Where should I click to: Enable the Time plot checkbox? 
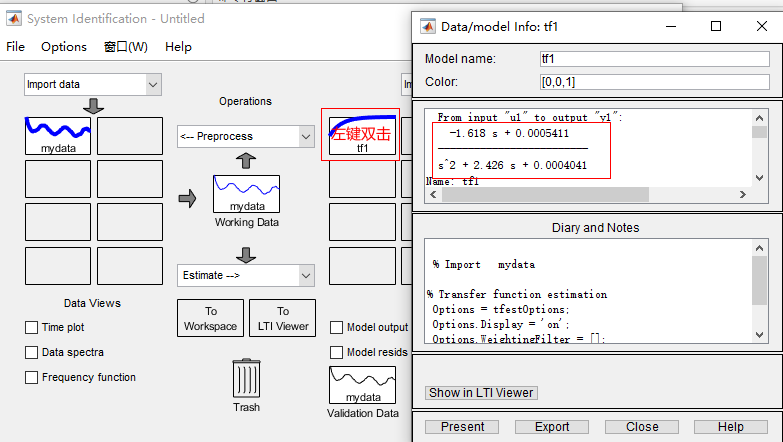(x=32, y=327)
